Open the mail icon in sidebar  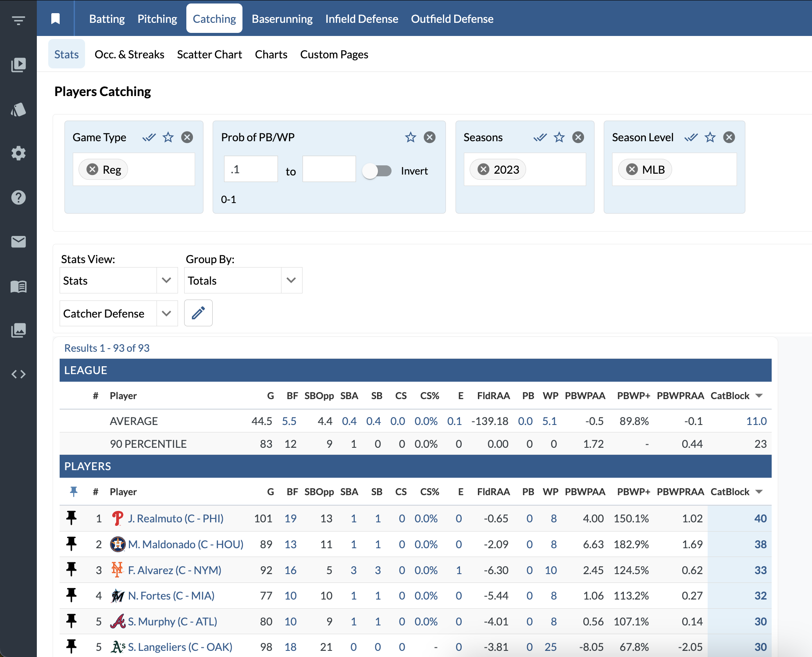pos(18,242)
